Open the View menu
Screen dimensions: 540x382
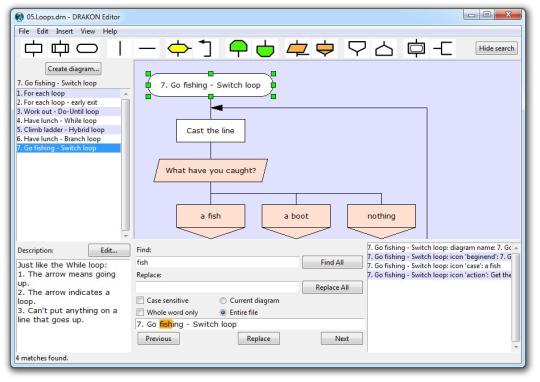pos(87,31)
